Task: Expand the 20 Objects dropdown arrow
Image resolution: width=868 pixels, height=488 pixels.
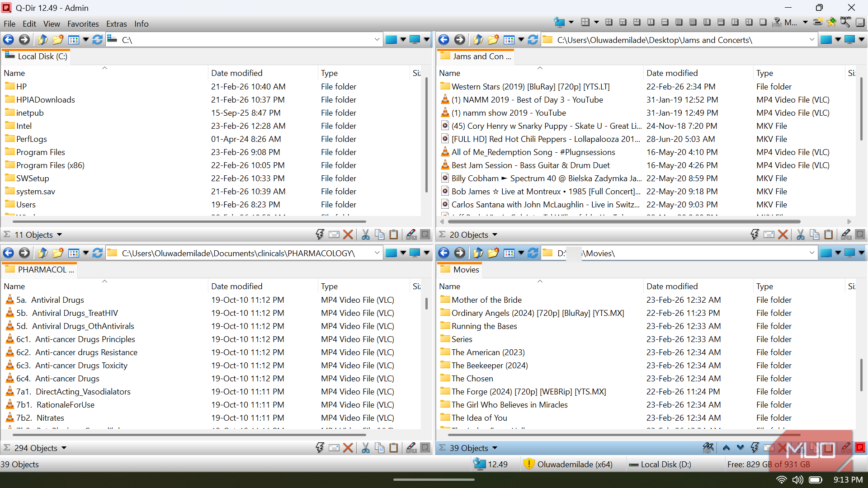Action: point(495,235)
